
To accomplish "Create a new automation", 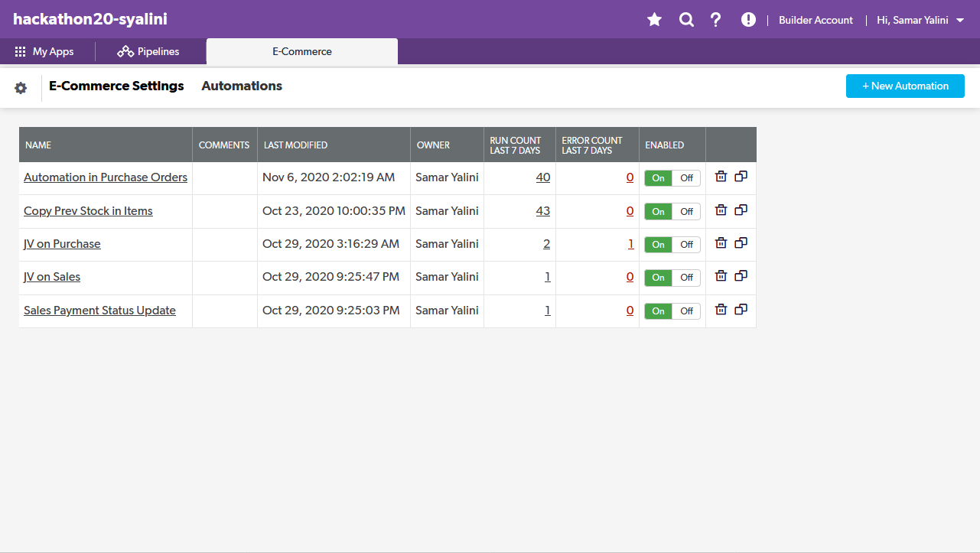I will coord(905,86).
